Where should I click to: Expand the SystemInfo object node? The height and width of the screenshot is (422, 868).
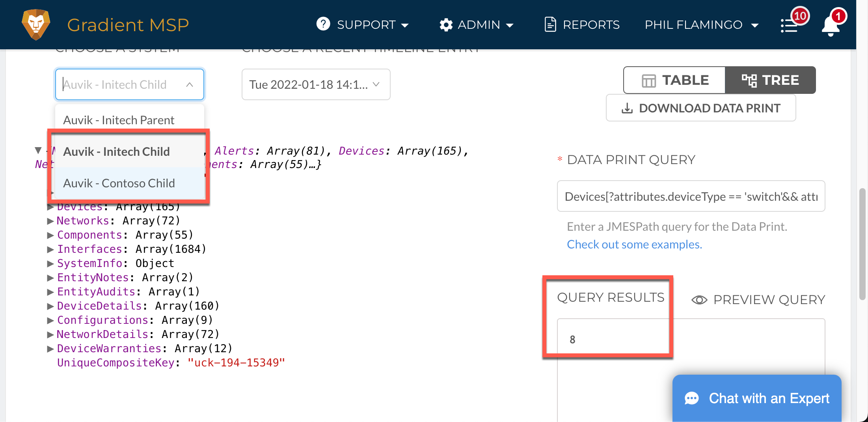[50, 263]
